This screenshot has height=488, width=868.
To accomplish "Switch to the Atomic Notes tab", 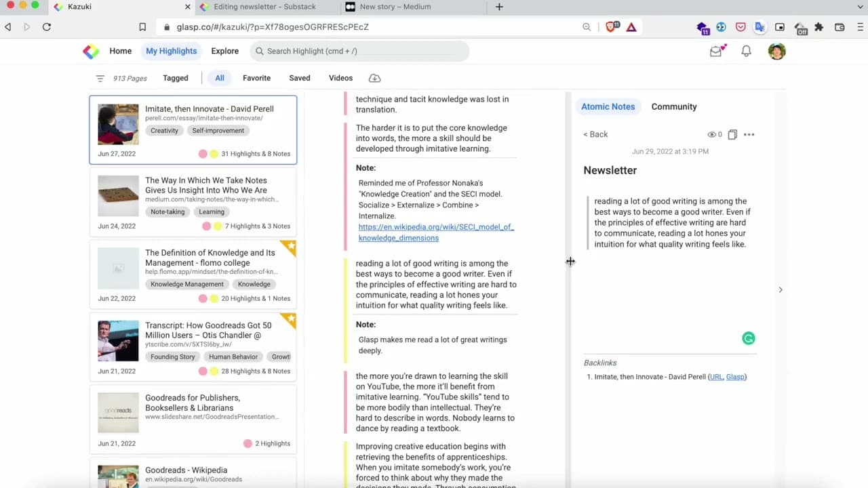I will pos(608,106).
